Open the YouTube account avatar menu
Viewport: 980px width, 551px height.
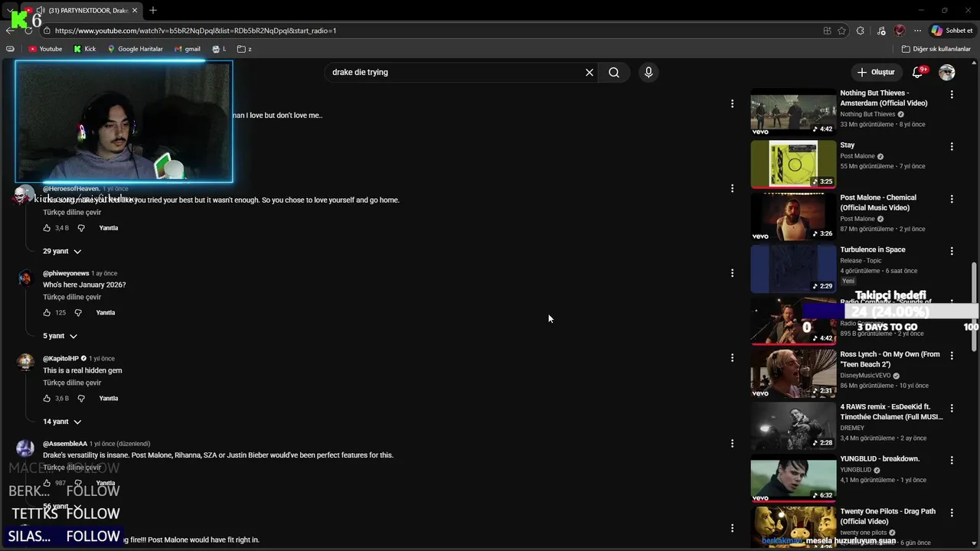(947, 72)
